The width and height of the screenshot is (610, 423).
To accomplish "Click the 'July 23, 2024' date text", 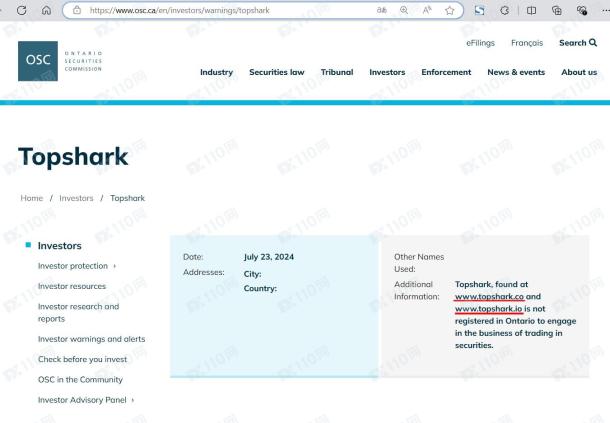I will click(268, 257).
